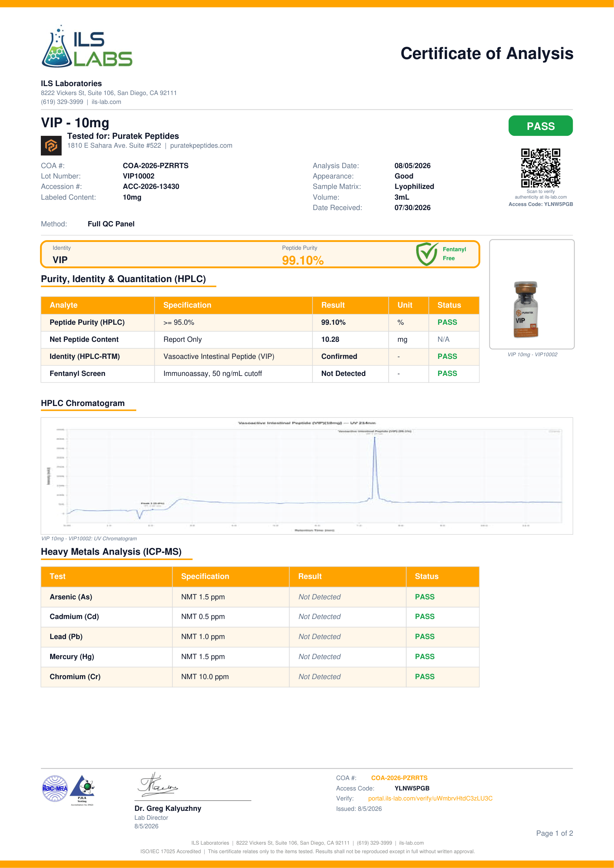This screenshot has height=868, width=614.
Task: Open the portal.ils-lab.com verify link
Action: point(430,798)
